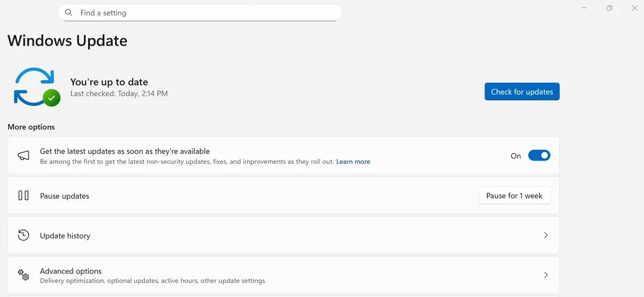Viewport: 644px width, 297px height.
Task: Pause updates for 1 week
Action: pos(514,195)
